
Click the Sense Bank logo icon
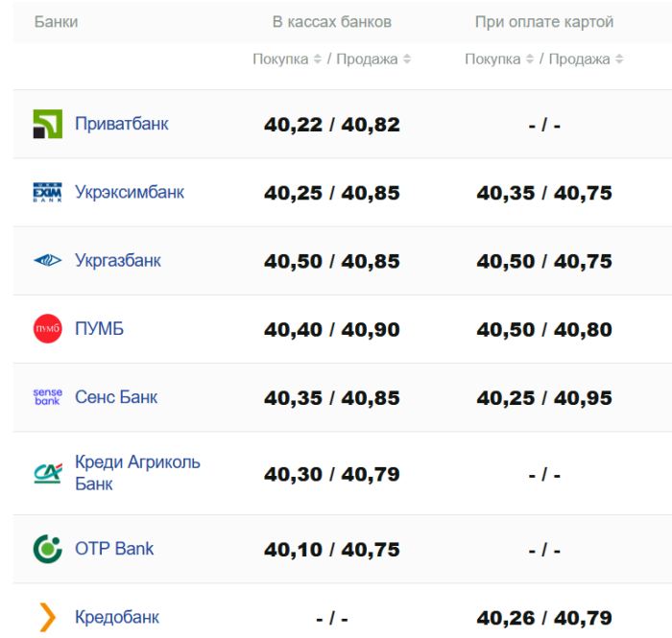(47, 397)
